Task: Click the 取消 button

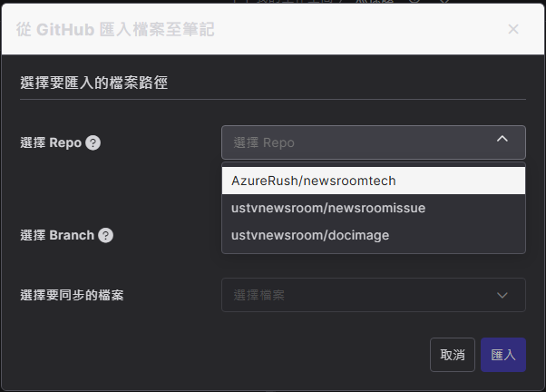Action: [x=453, y=355]
